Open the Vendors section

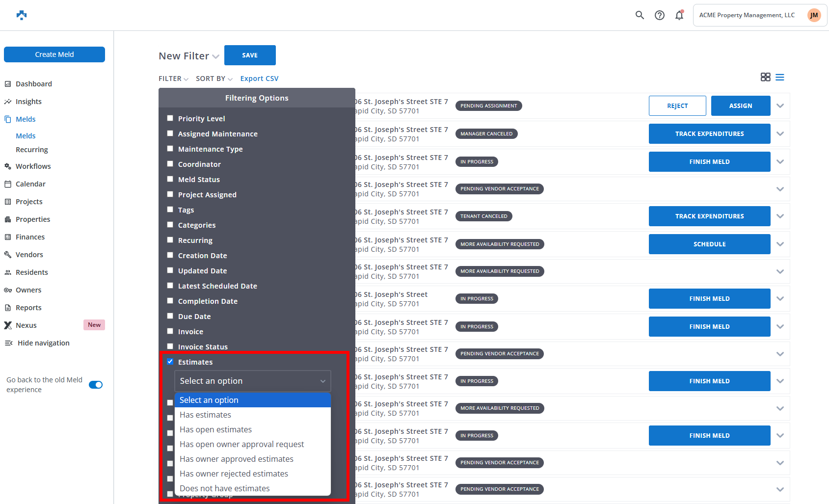(x=29, y=254)
